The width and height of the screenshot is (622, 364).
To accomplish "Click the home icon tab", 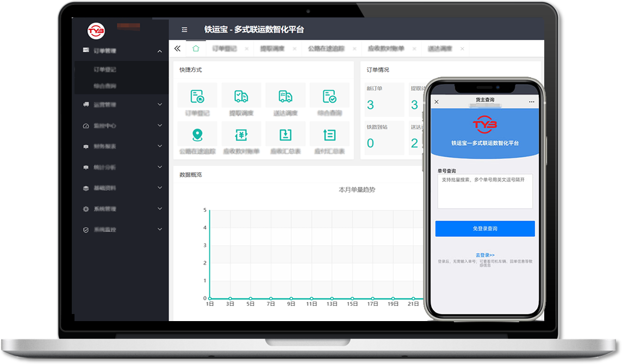I will pyautogui.click(x=196, y=48).
